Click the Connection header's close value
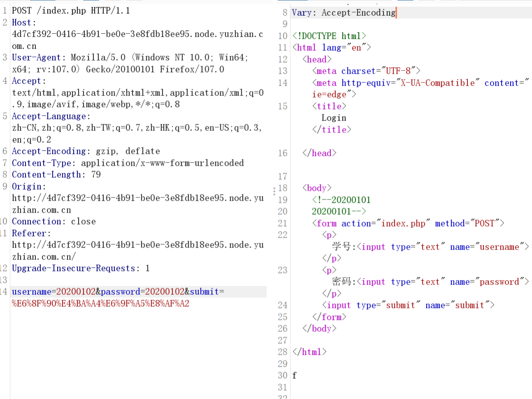This screenshot has height=399, width=532. [x=83, y=222]
